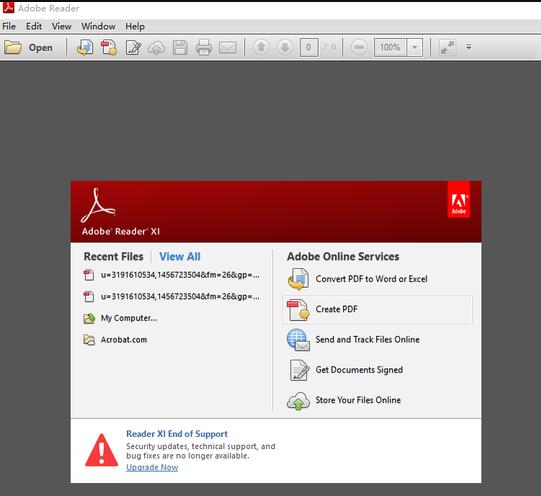Click the Adobe Reader title bar icon
The image size is (541, 496).
[8, 7]
